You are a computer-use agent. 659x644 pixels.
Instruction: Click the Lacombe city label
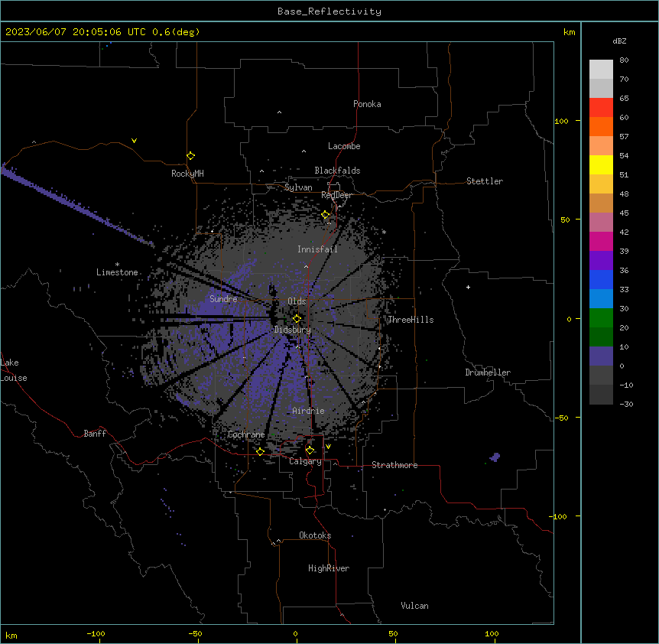(x=344, y=146)
